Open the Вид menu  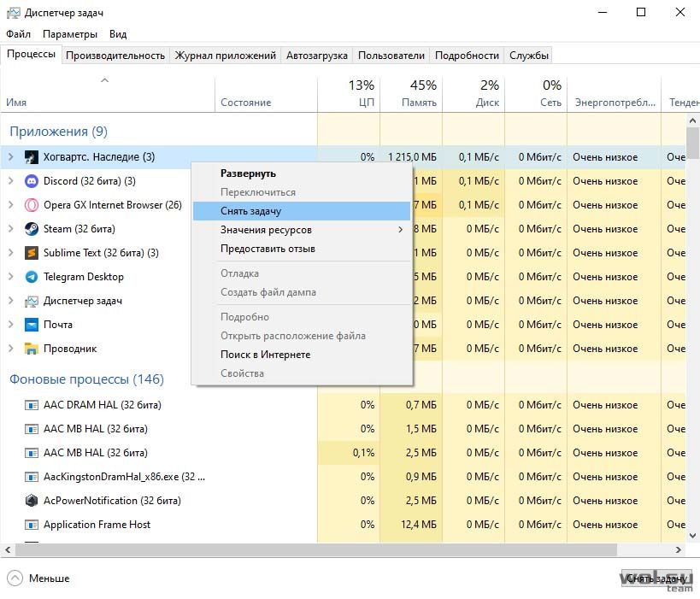(x=118, y=34)
